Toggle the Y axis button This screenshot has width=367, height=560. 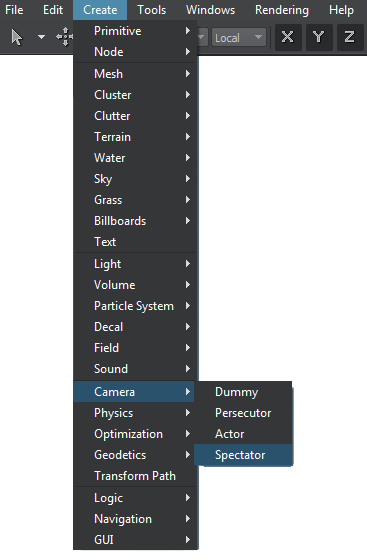pyautogui.click(x=318, y=37)
